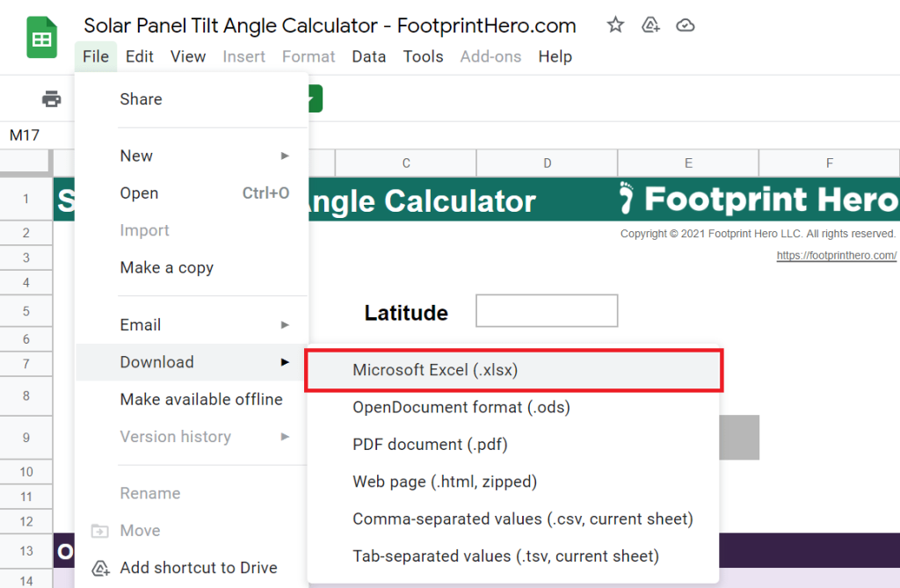
Task: Select row 9 header
Action: coord(25,438)
